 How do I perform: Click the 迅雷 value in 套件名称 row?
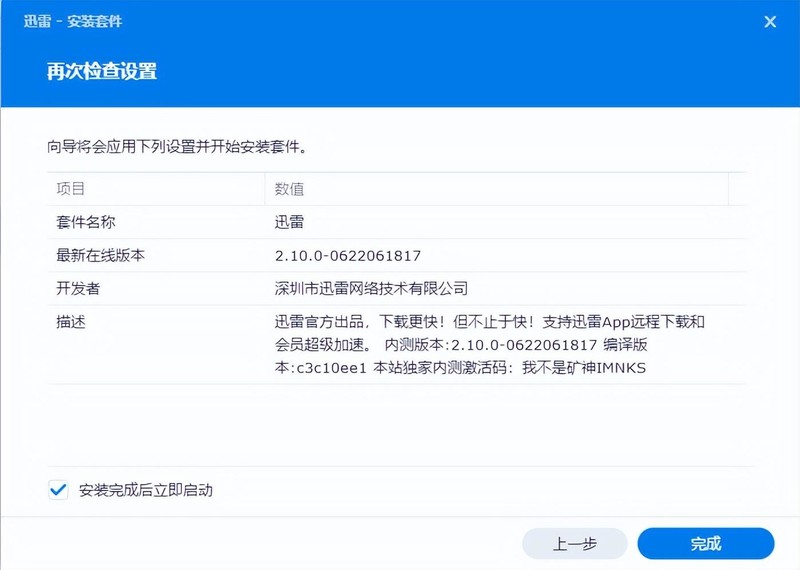289,222
